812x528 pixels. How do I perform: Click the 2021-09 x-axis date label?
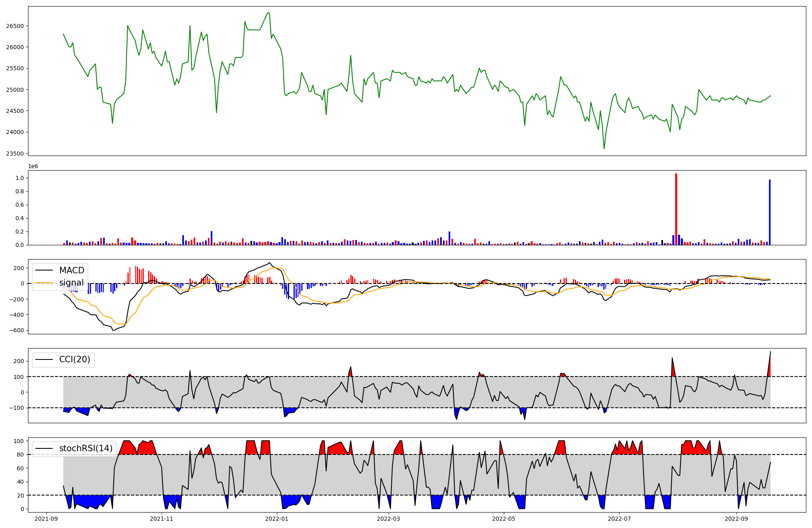[46, 519]
